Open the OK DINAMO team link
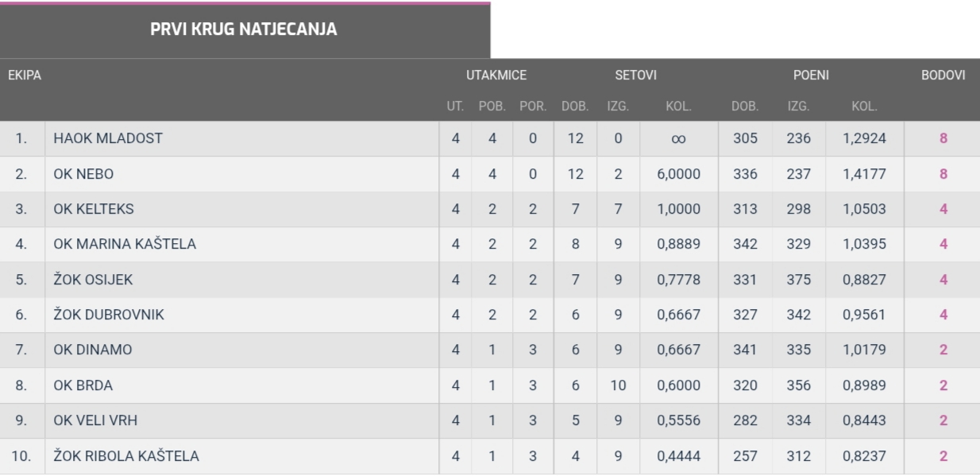The height and width of the screenshot is (476, 980). pos(93,350)
